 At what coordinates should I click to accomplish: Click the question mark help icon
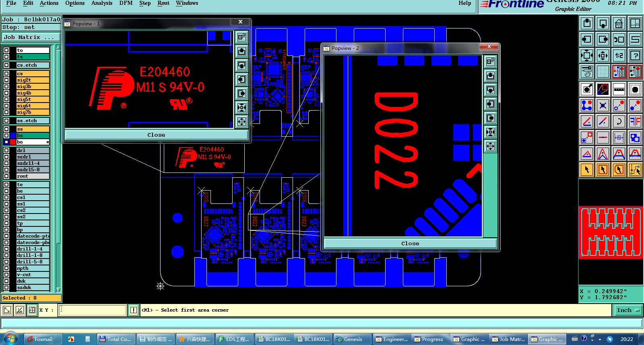click(635, 55)
